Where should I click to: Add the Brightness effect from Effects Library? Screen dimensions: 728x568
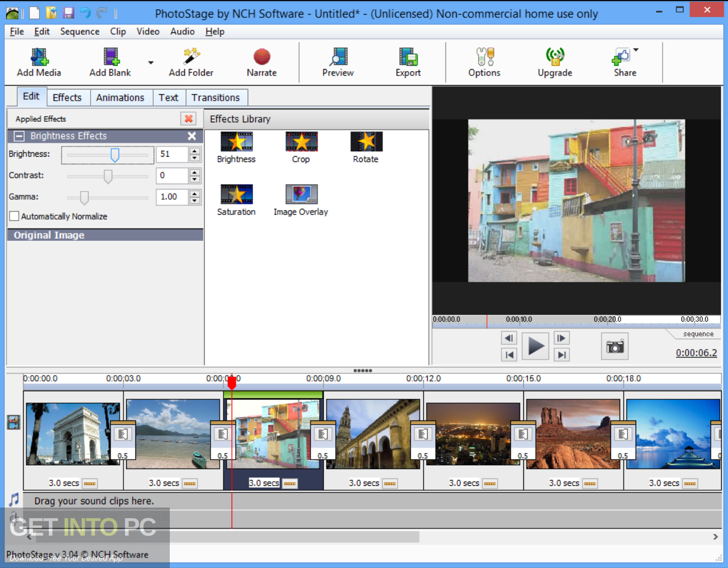pyautogui.click(x=237, y=147)
